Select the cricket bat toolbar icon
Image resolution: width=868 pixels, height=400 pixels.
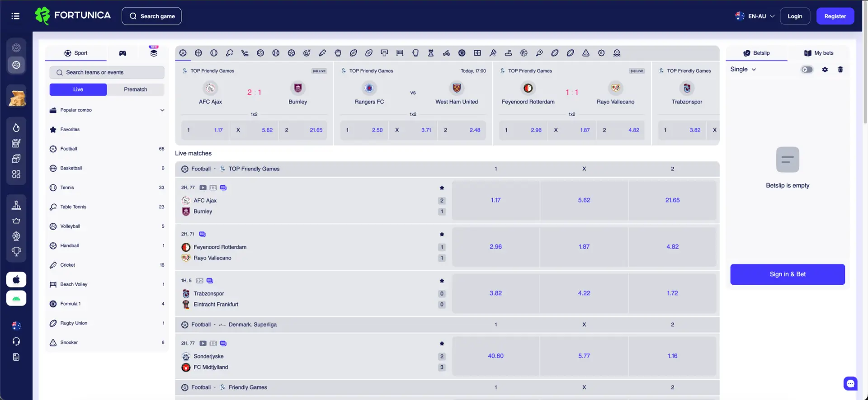[x=322, y=53]
